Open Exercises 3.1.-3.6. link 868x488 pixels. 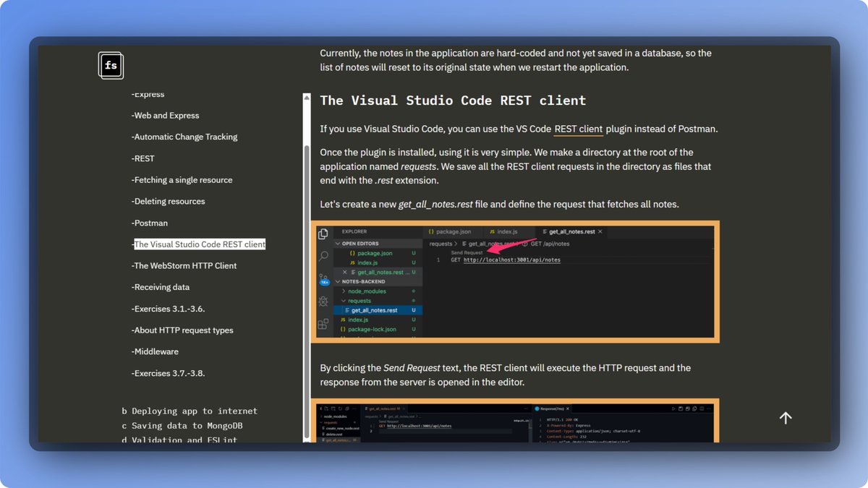(x=169, y=309)
